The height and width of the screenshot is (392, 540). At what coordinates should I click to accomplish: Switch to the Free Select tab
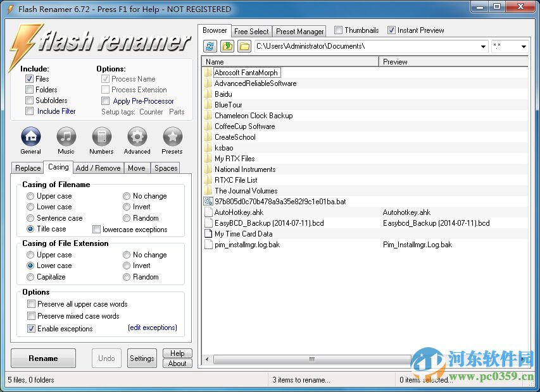point(251,30)
